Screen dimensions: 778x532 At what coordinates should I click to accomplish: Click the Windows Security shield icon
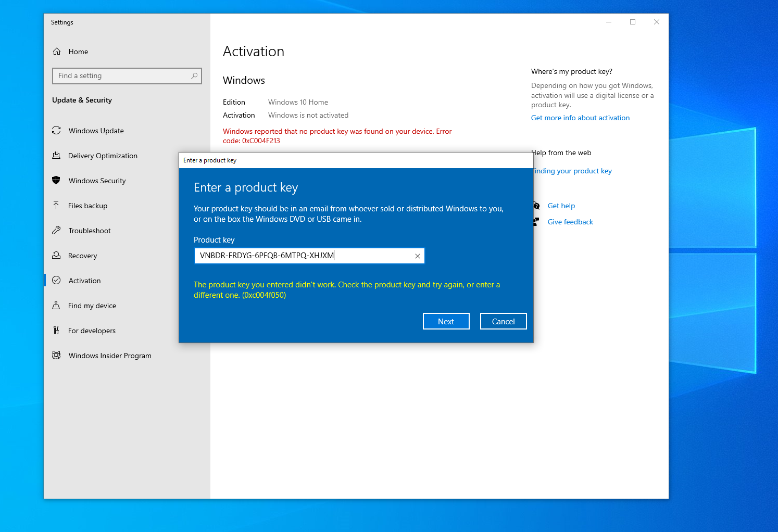[56, 181]
